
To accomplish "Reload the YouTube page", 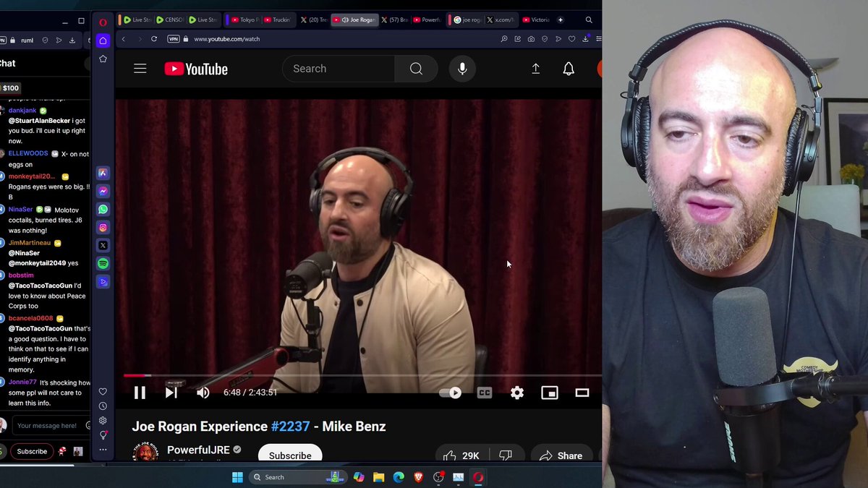I will click(154, 39).
